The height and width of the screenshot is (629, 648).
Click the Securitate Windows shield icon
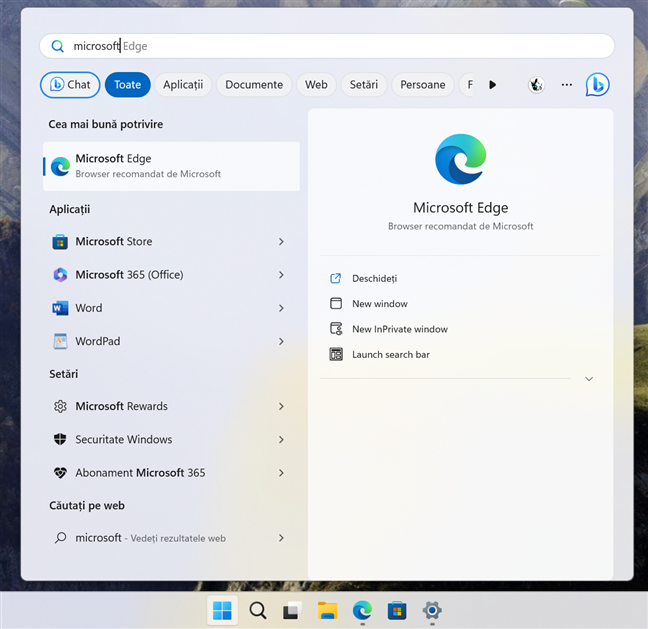pyautogui.click(x=60, y=439)
